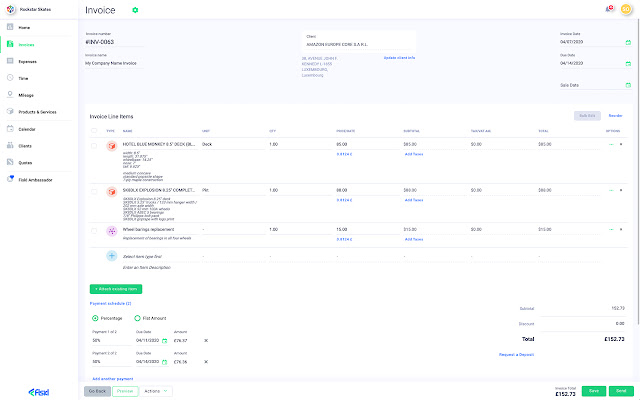Collapse the Payment schedule (2) section
The height and width of the screenshot is (400, 640).
pyautogui.click(x=110, y=302)
